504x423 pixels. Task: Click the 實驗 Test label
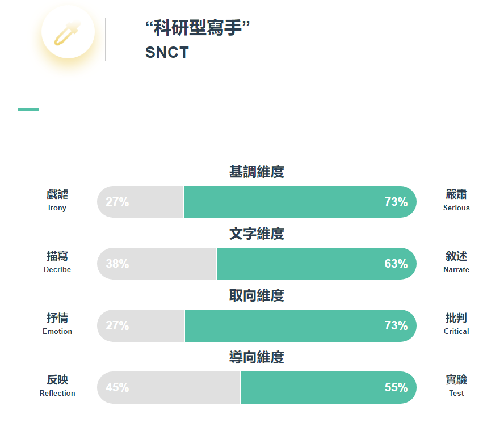(x=456, y=386)
